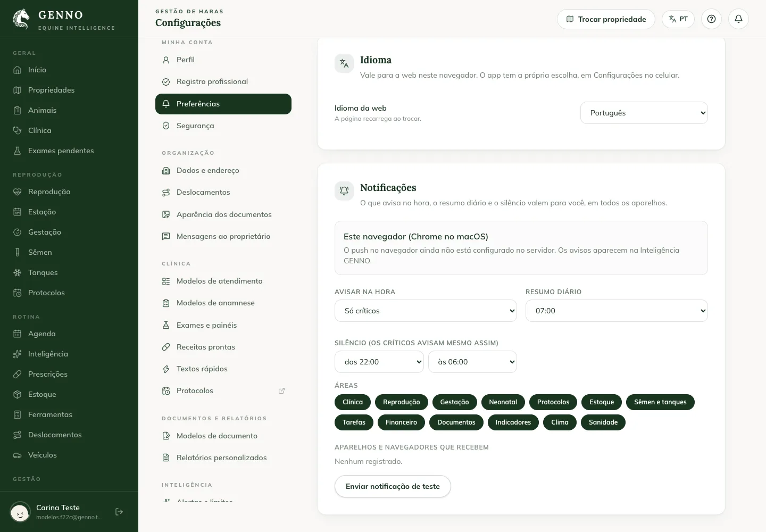Click the Início home icon
Image resolution: width=766 pixels, height=532 pixels.
pos(18,70)
